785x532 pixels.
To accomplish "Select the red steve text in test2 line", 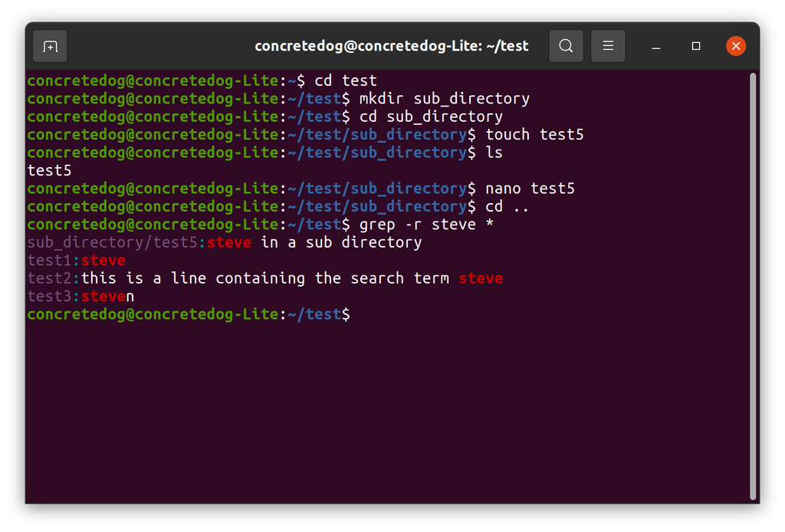I will (481, 277).
